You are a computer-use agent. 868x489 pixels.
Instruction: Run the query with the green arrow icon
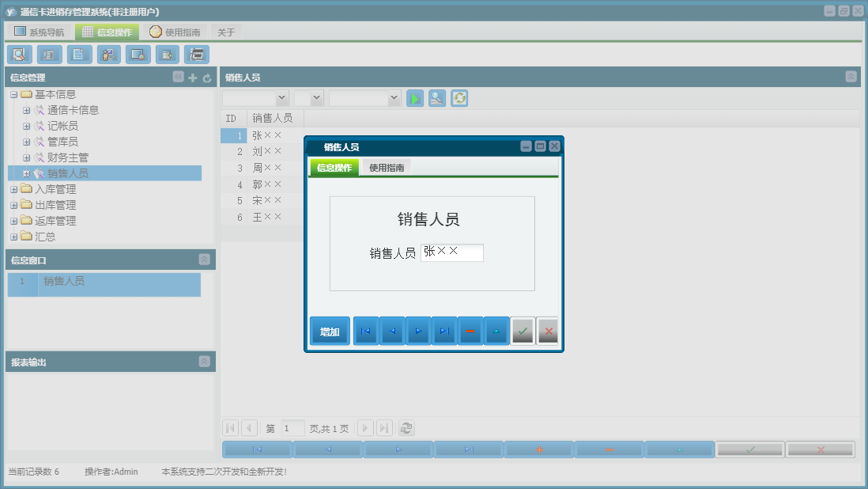(x=414, y=98)
